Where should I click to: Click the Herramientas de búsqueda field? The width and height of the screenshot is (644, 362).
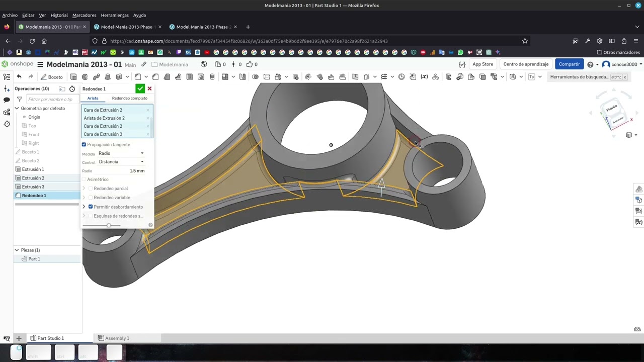pos(589,77)
